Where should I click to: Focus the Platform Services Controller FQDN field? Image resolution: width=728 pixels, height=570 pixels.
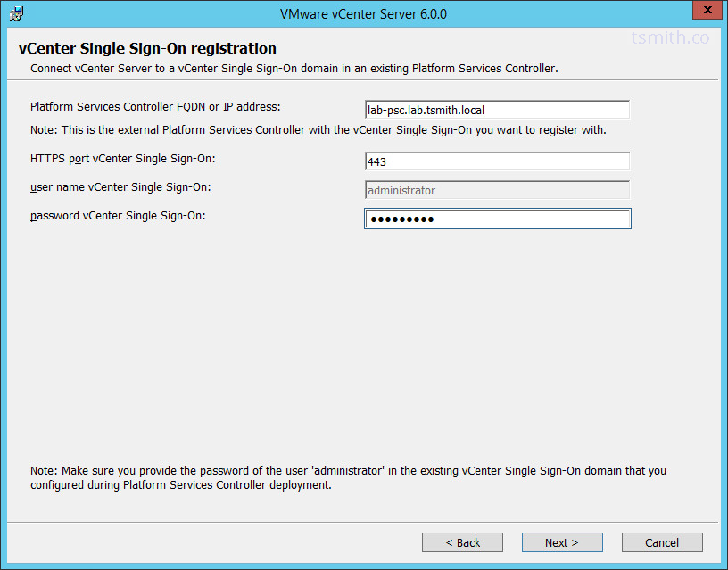[497, 110]
